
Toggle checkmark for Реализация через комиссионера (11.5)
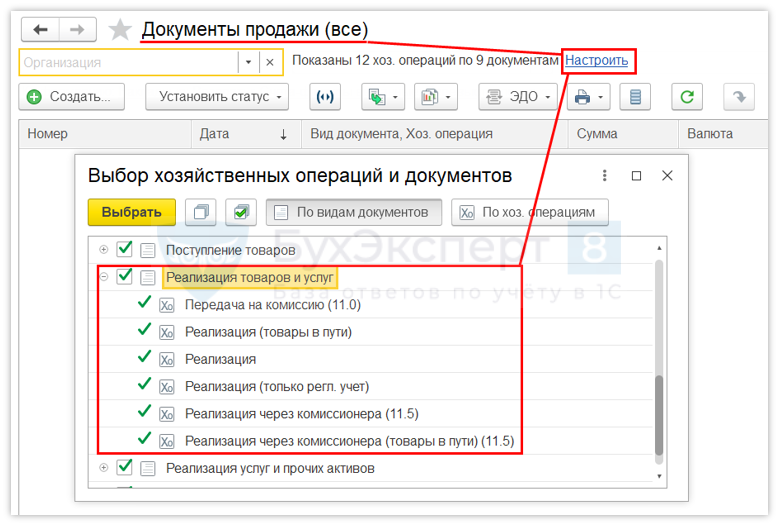pos(145,412)
